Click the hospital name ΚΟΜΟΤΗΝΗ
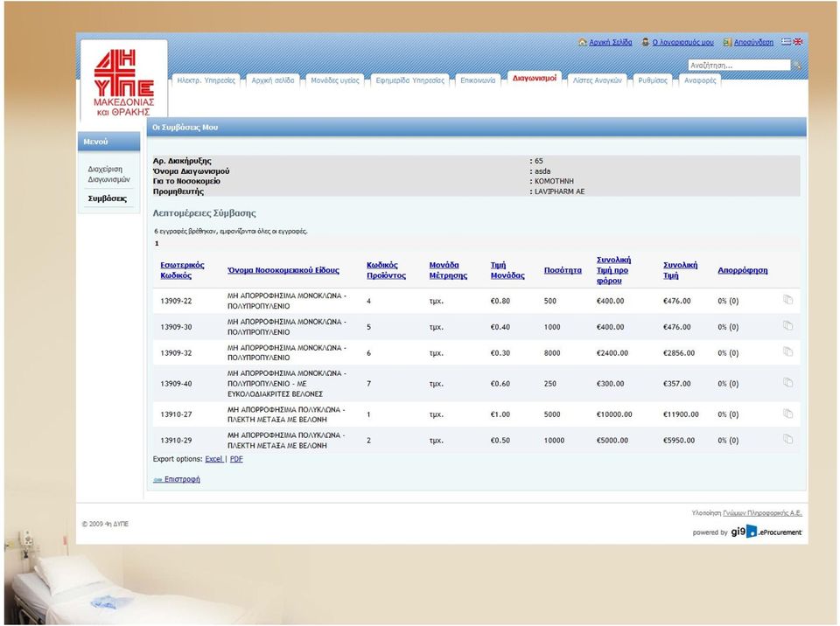This screenshot has height=626, width=840. click(x=554, y=182)
